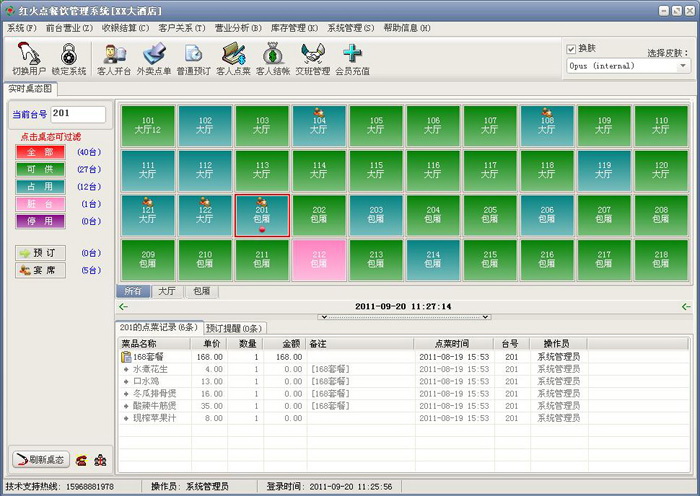Toggle the 换肤 skin checkbox
The image size is (700, 496).
pos(571,48)
